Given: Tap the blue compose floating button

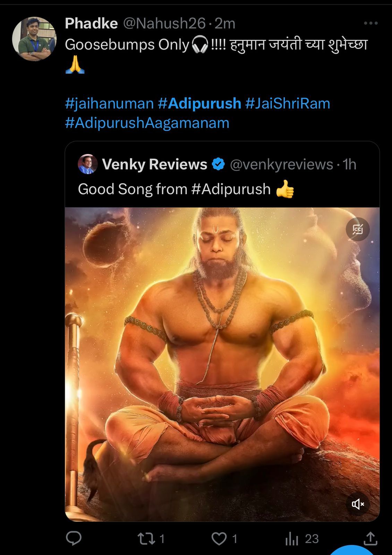Looking at the screenshot, I should 352,550.
